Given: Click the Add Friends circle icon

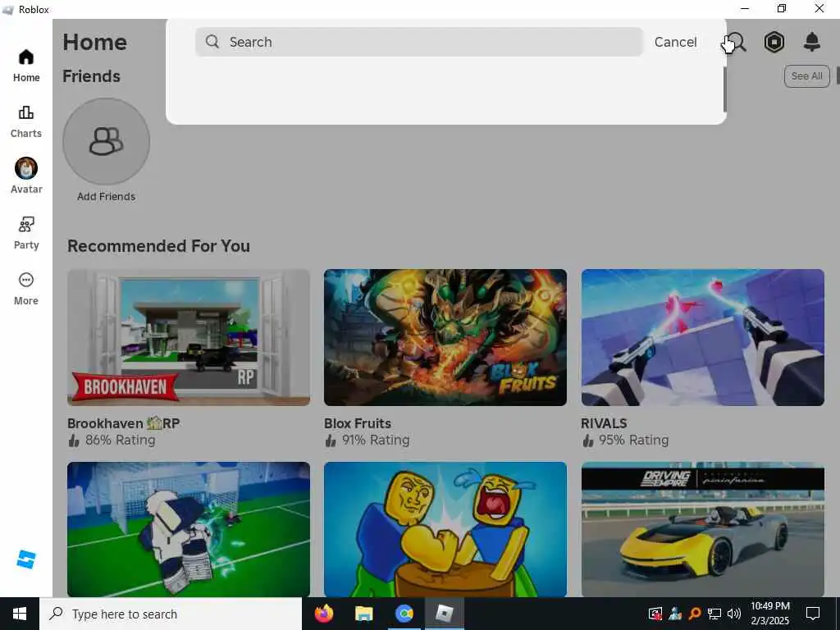Looking at the screenshot, I should coord(106,141).
